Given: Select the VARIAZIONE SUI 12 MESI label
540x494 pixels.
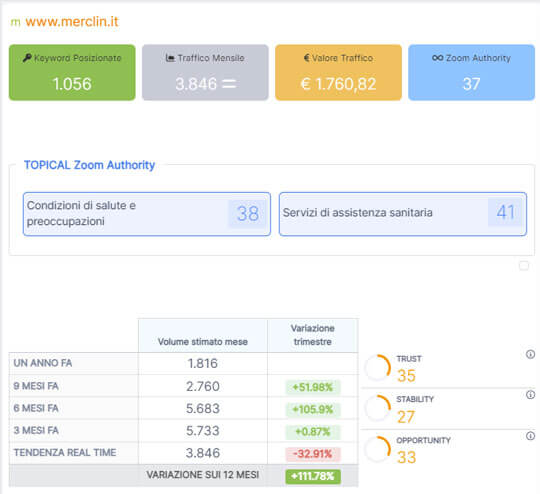Looking at the screenshot, I should coord(202,475).
